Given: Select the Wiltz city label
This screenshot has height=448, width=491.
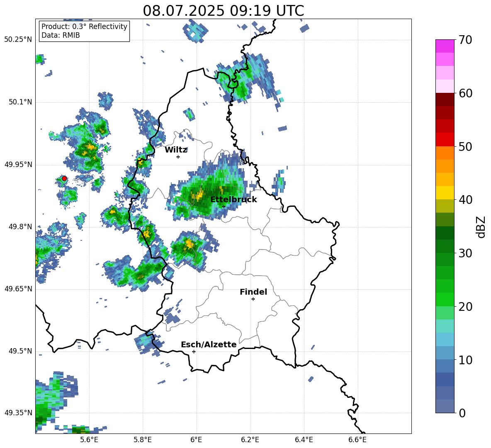Looking at the screenshot, I should click(176, 150).
